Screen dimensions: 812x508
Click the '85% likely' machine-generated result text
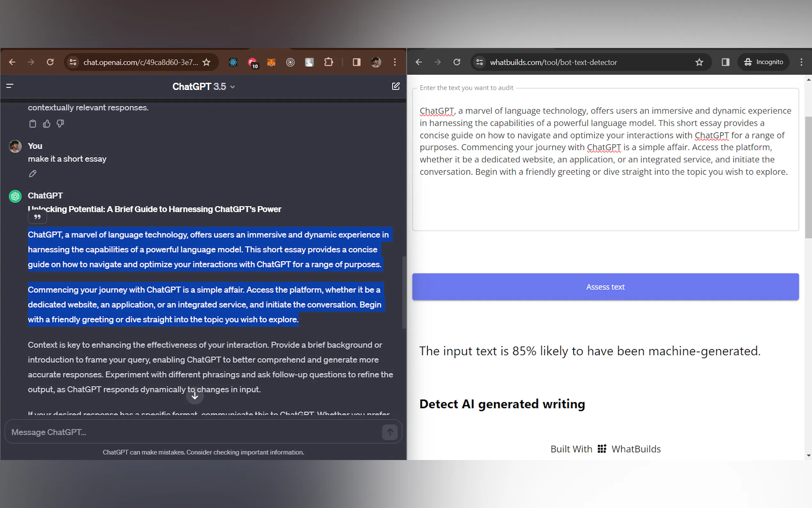590,351
